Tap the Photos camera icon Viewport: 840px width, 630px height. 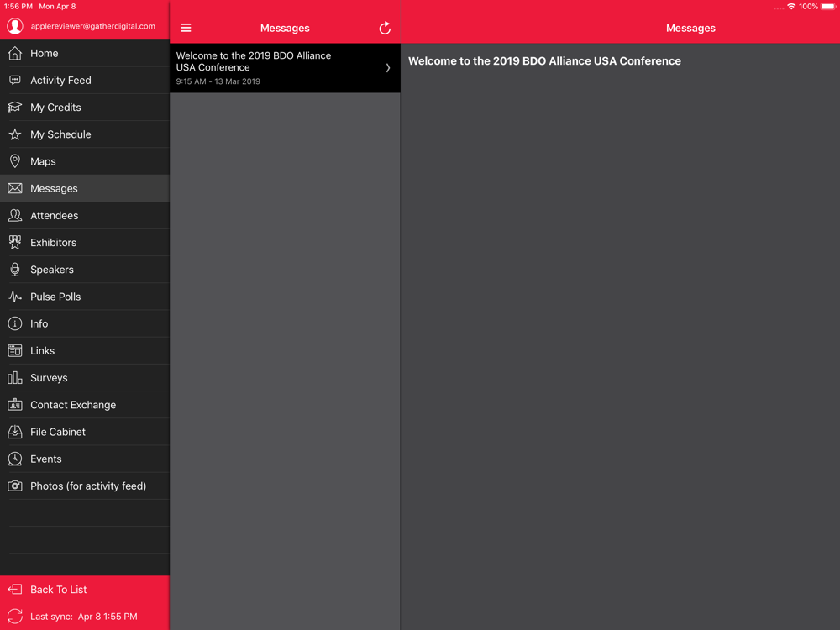point(15,486)
